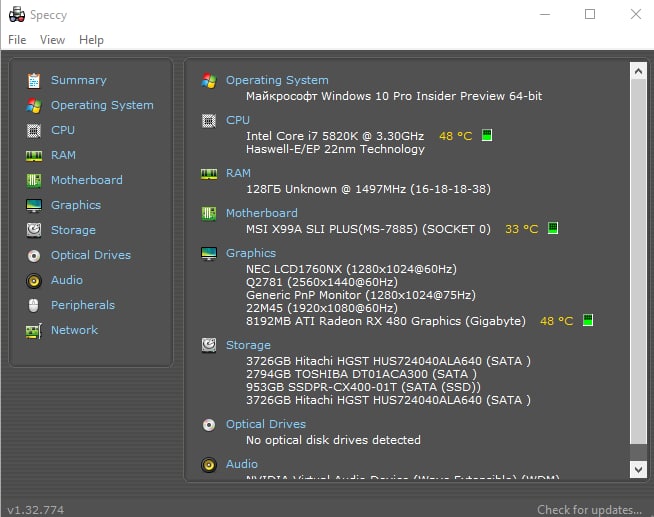
Task: Click the vertical scrollbar thumb
Action: [x=638, y=261]
